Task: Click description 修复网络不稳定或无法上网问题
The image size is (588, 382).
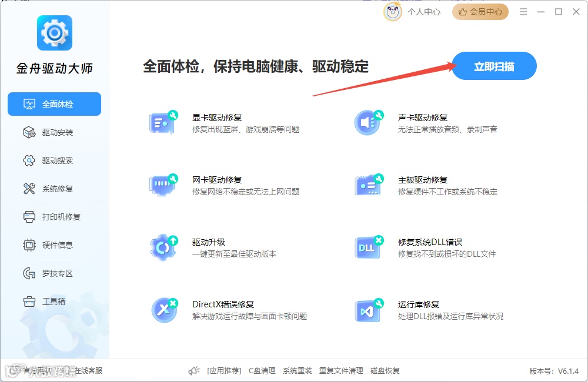Action: (x=246, y=192)
